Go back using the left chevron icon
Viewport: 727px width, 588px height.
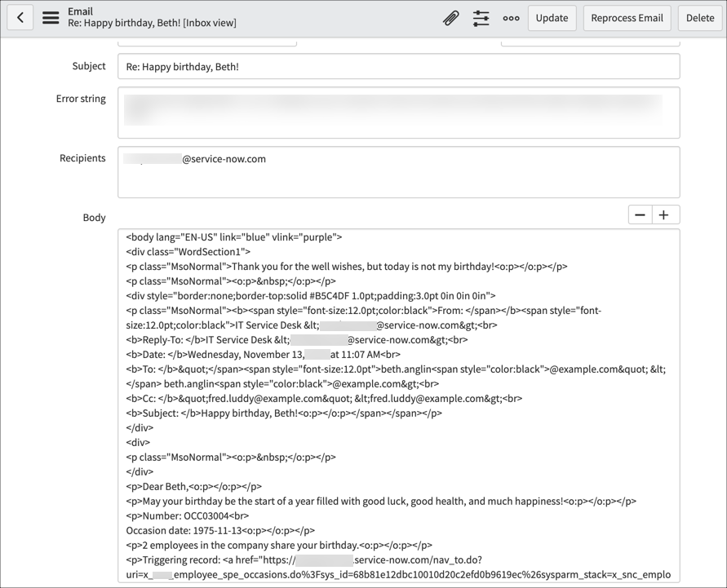coord(20,17)
